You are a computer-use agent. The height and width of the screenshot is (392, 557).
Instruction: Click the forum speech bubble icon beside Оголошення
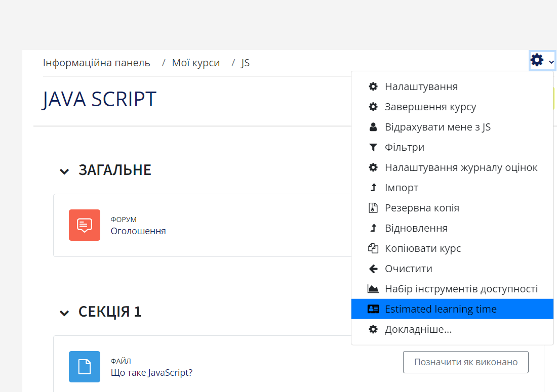pos(85,225)
